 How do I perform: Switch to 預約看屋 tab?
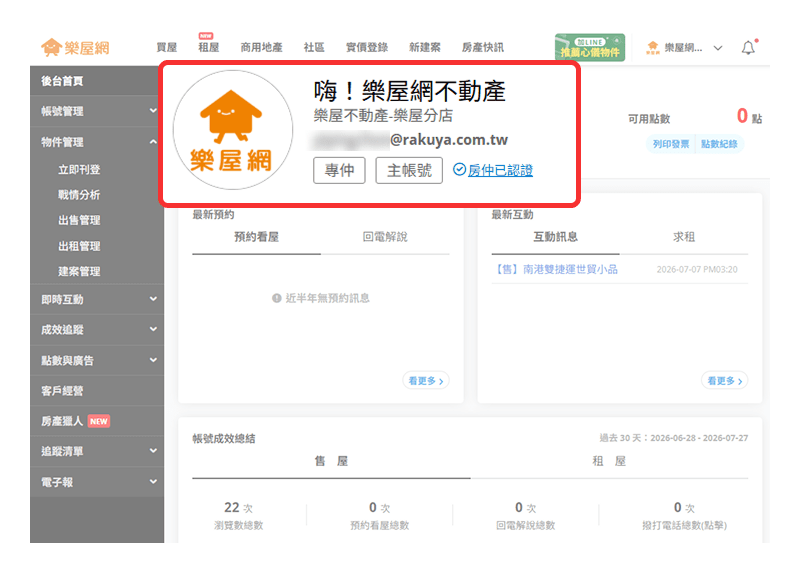pos(256,237)
